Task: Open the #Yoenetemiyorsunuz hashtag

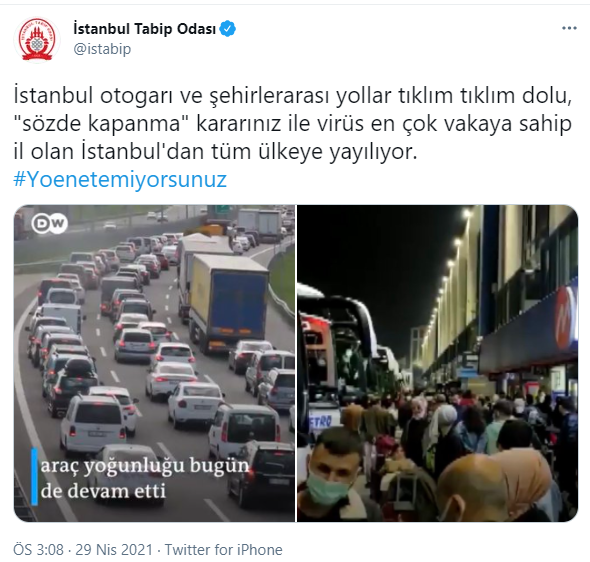Action: (120, 179)
